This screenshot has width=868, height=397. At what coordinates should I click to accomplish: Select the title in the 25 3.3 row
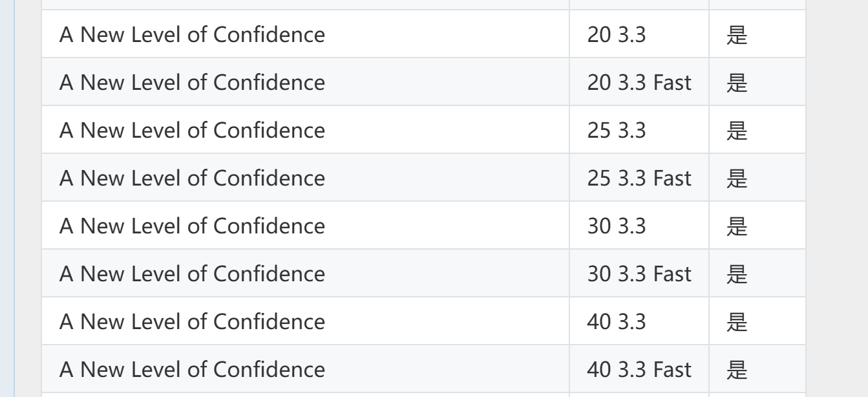coord(192,130)
